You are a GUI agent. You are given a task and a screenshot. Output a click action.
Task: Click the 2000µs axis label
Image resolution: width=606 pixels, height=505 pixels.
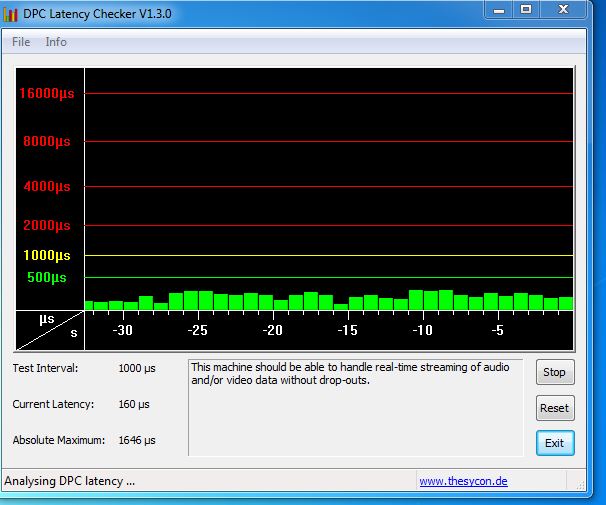(47, 225)
